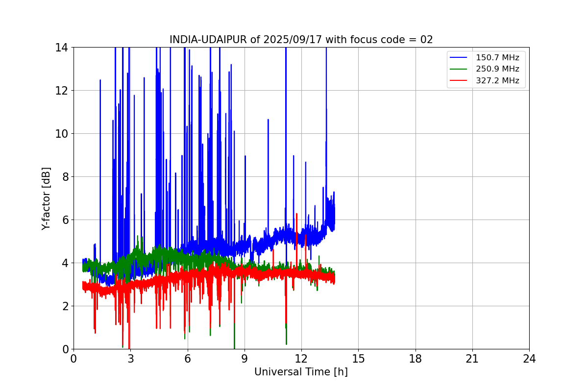Click the x-axis tick label 6
588x392 pixels.
click(x=187, y=358)
